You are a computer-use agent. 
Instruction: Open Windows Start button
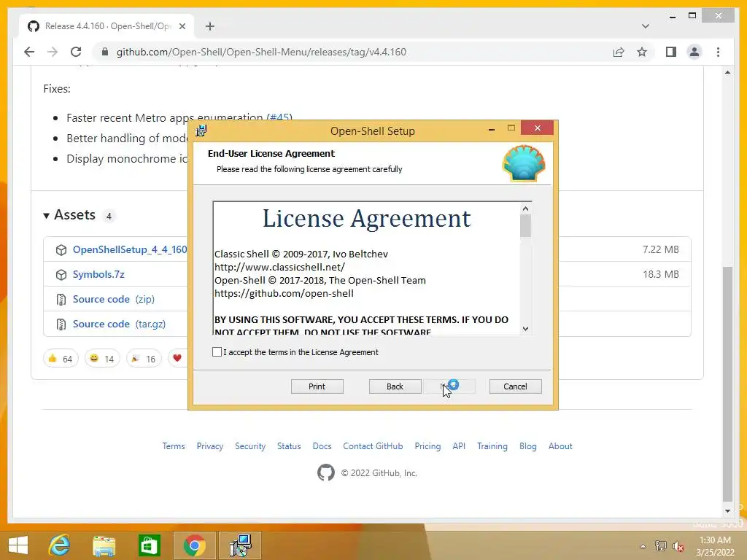click(18, 545)
